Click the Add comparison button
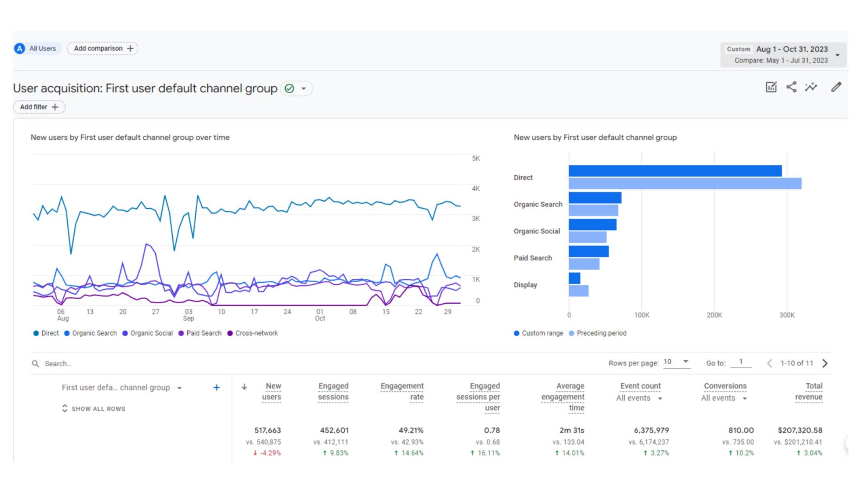The image size is (868, 488). tap(103, 48)
